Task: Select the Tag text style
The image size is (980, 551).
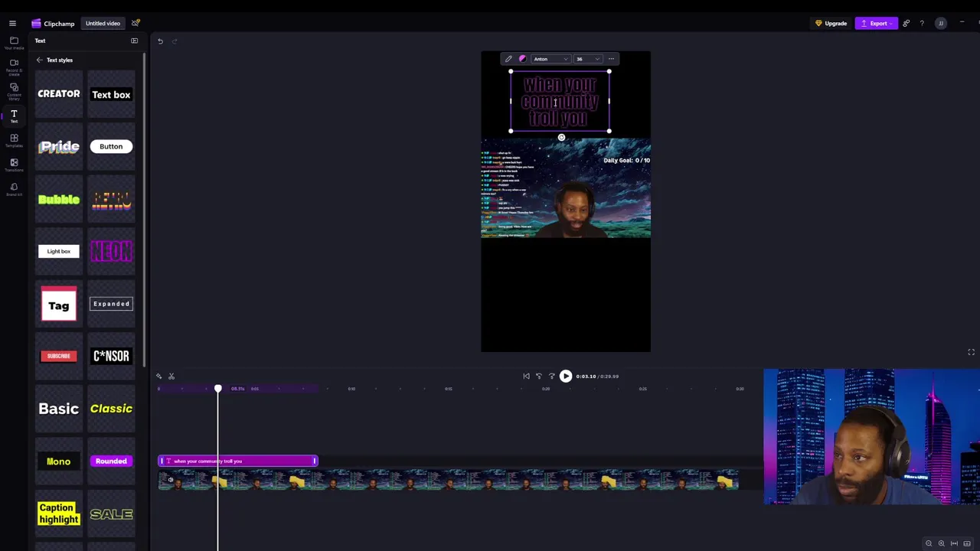Action: pyautogui.click(x=59, y=304)
